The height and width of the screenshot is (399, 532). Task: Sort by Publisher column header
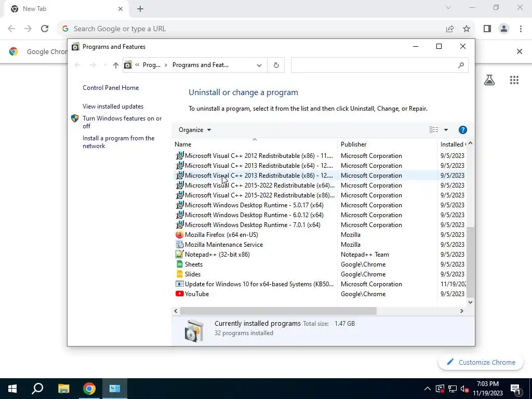[x=387, y=144]
